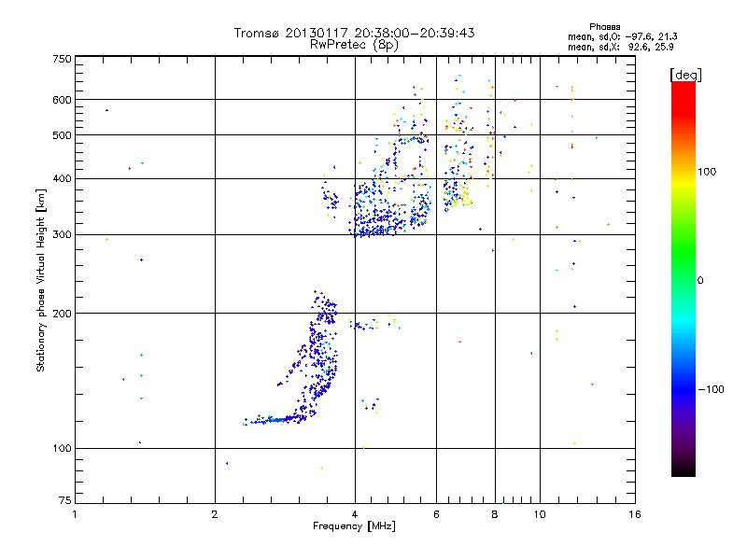Click the plot title 'Tromsø 20130117 20:38:00-20:39:43'
This screenshot has width=747, height=560.
click(x=354, y=33)
